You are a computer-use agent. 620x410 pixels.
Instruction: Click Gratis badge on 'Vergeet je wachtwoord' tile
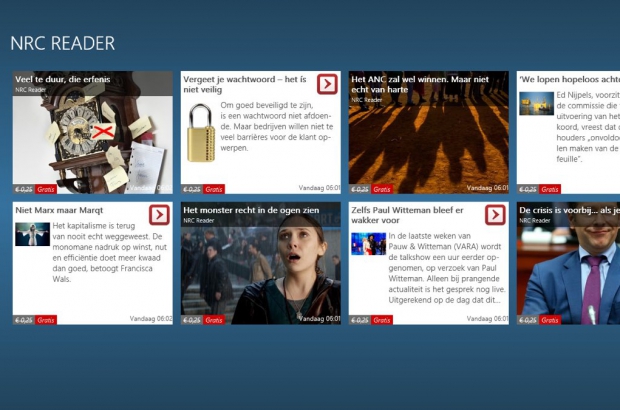point(214,189)
